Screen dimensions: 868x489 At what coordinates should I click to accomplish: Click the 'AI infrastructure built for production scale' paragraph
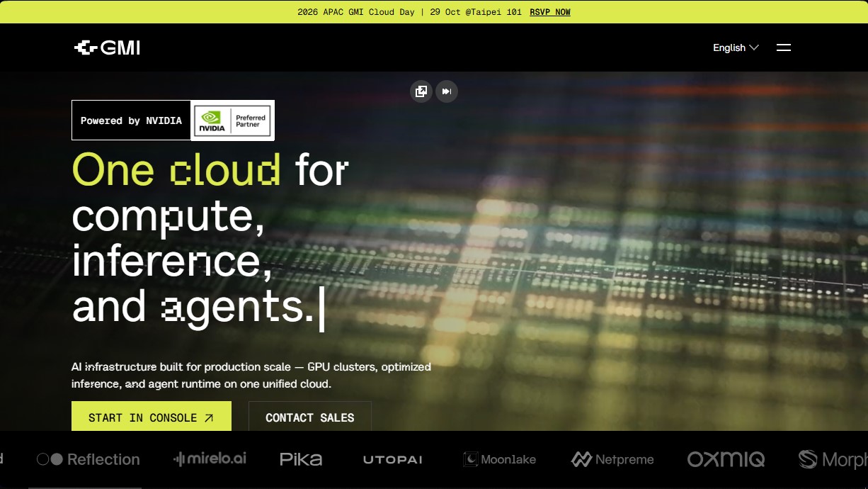[251, 376]
